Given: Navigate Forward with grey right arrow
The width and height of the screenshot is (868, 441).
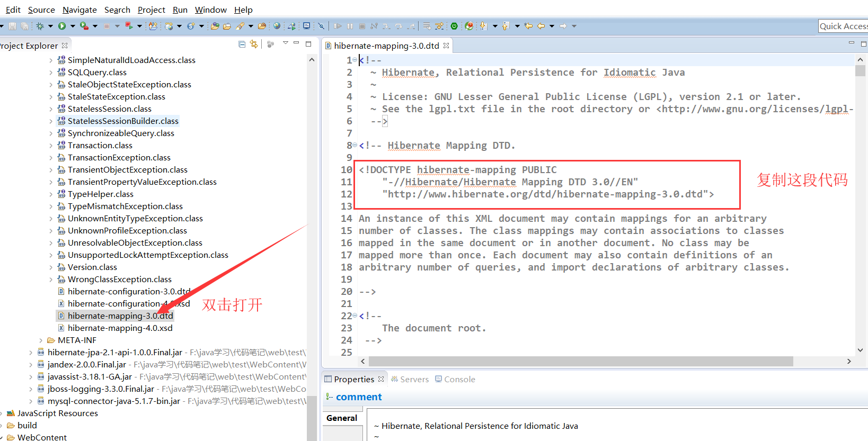Looking at the screenshot, I should coord(563,26).
